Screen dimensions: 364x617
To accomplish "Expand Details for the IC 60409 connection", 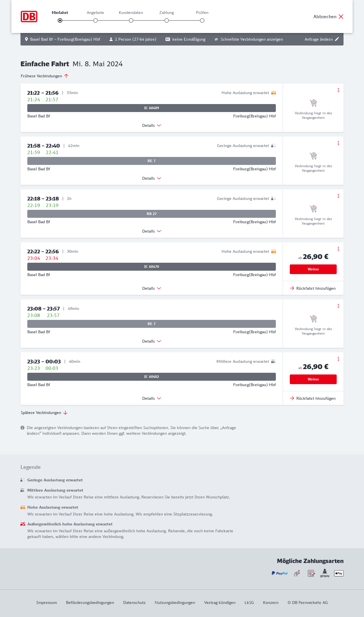I will pyautogui.click(x=152, y=125).
